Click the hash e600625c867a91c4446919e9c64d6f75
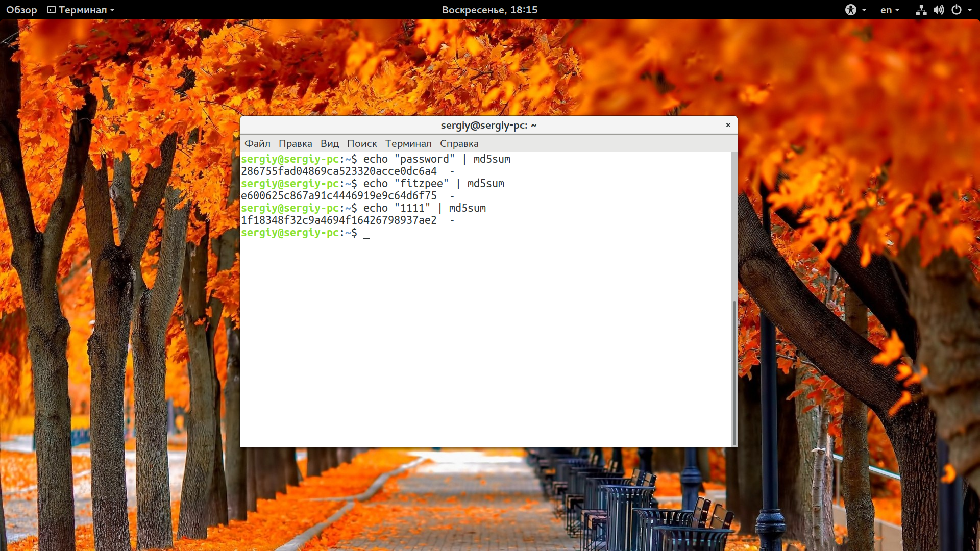The height and width of the screenshot is (551, 980). pyautogui.click(x=339, y=196)
